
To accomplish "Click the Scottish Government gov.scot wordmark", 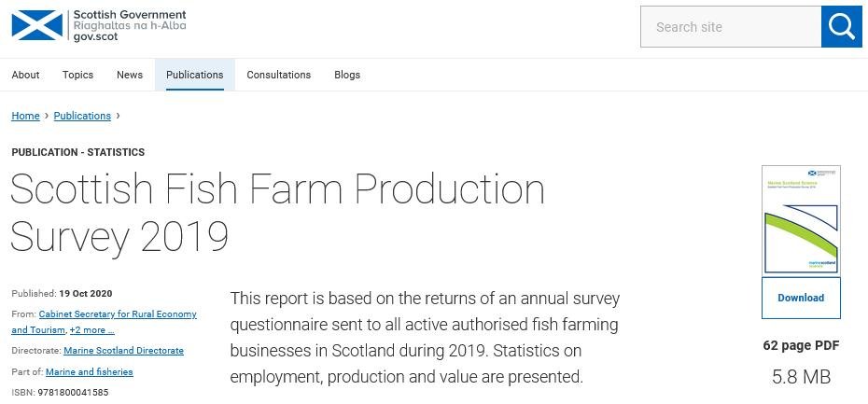I will coord(129,26).
